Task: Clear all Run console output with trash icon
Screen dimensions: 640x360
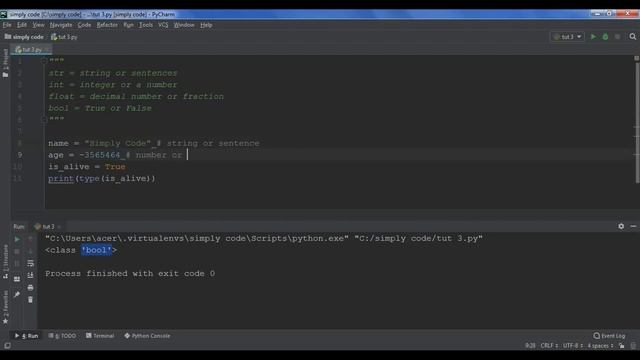Action: coord(31,300)
